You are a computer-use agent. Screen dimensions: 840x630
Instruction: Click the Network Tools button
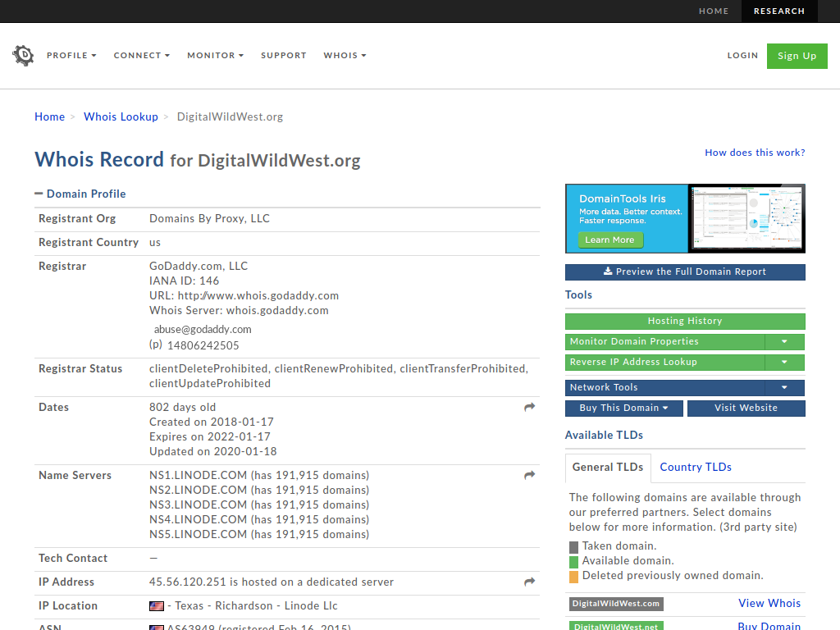664,387
